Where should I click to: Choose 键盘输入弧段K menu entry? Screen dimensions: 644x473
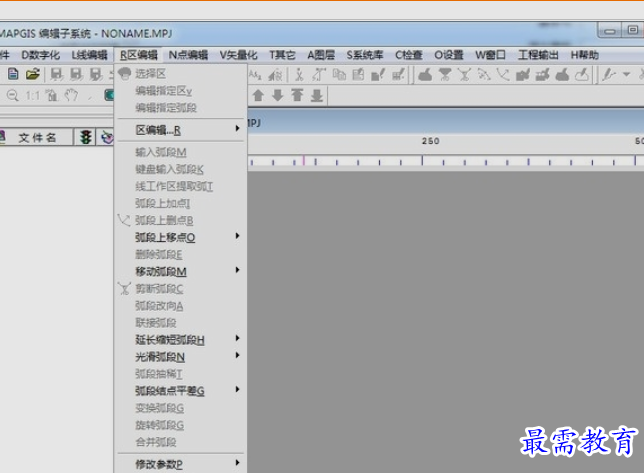tap(181, 169)
